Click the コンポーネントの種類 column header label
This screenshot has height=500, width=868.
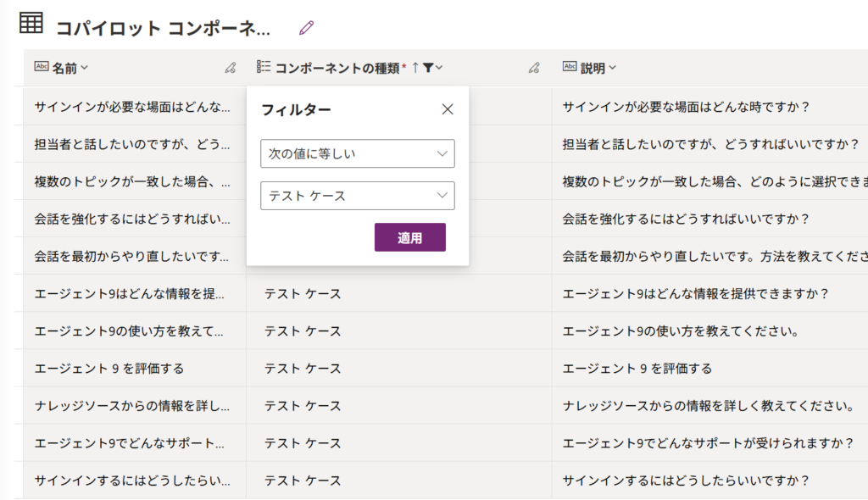click(337, 68)
